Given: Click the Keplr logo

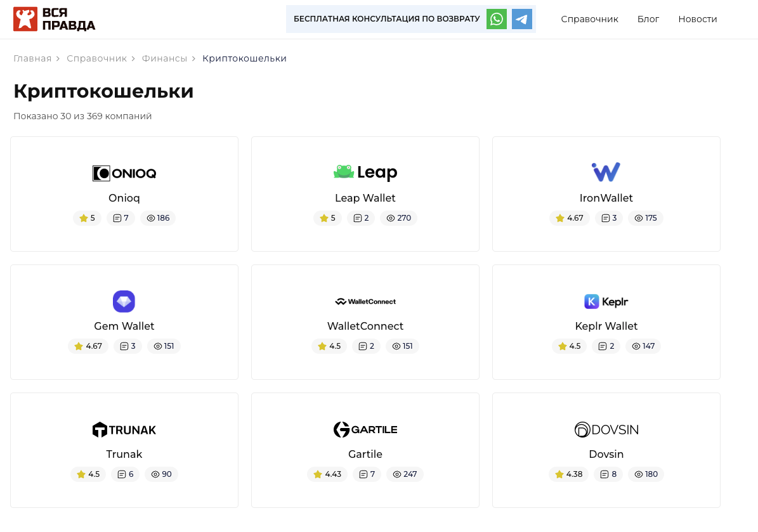Looking at the screenshot, I should [606, 302].
